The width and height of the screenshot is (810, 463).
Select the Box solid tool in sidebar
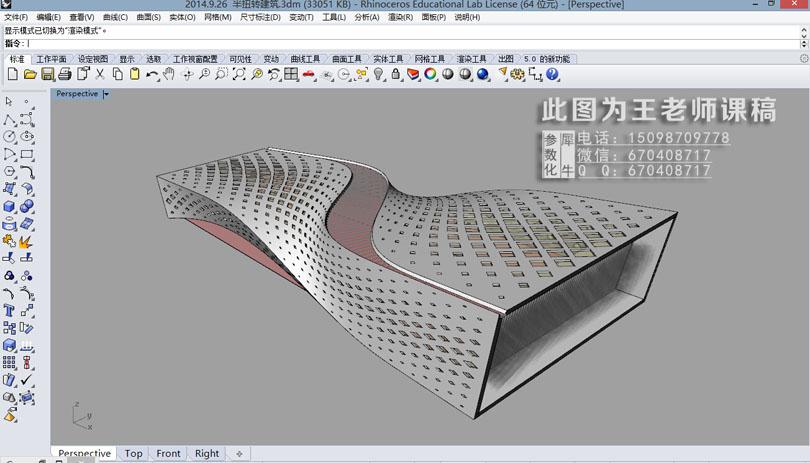pyautogui.click(x=9, y=206)
